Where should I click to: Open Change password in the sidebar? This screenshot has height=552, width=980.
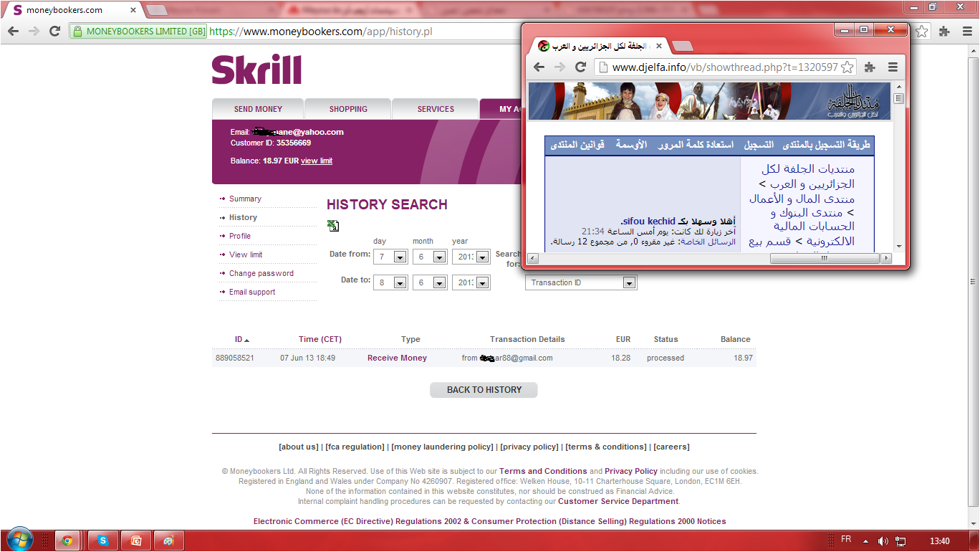pyautogui.click(x=261, y=273)
